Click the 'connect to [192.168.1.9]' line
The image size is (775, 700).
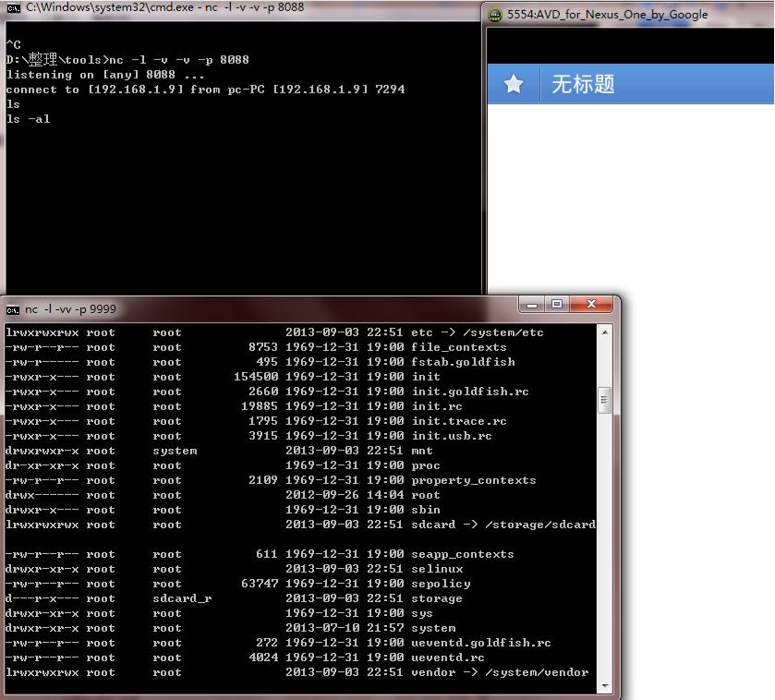[205, 90]
